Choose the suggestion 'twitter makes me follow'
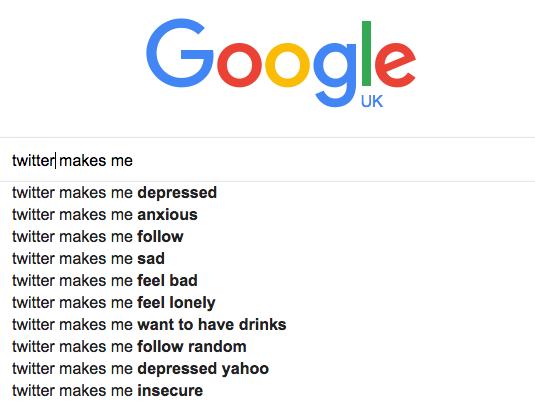The height and width of the screenshot is (407, 535). click(x=268, y=237)
